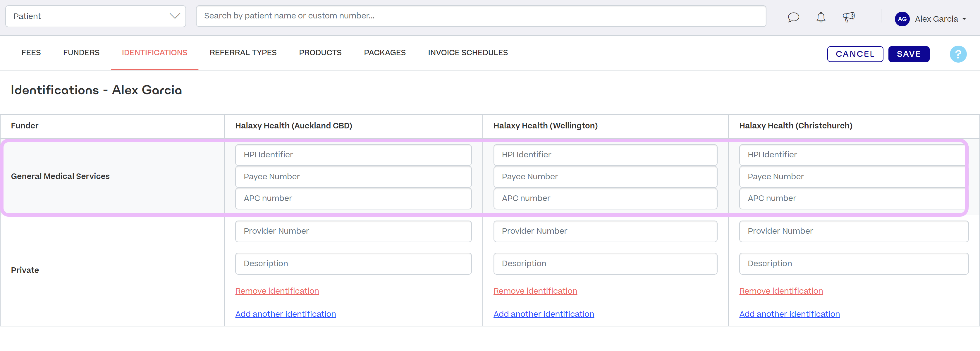Switch to the FUNDERS tab
Image resolution: width=980 pixels, height=351 pixels.
[81, 52]
